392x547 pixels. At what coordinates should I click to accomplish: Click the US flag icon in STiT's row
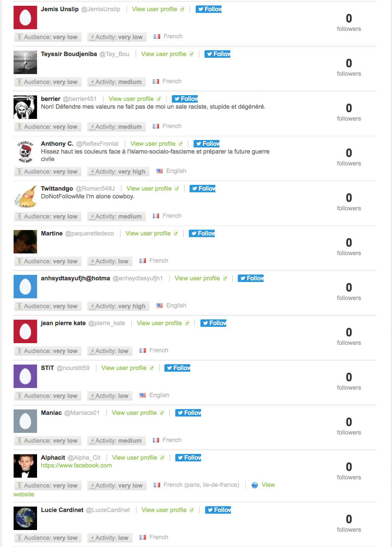(143, 395)
